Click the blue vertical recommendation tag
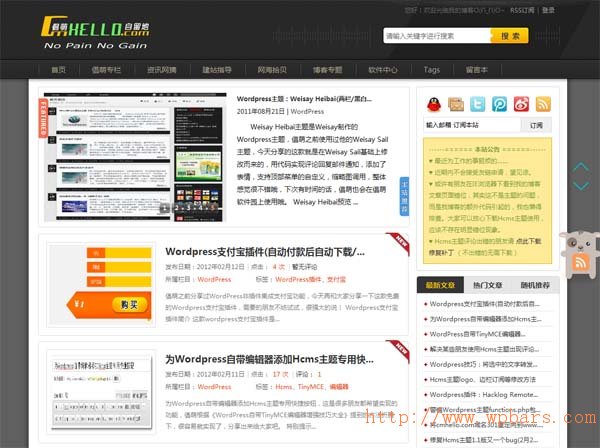 404,196
